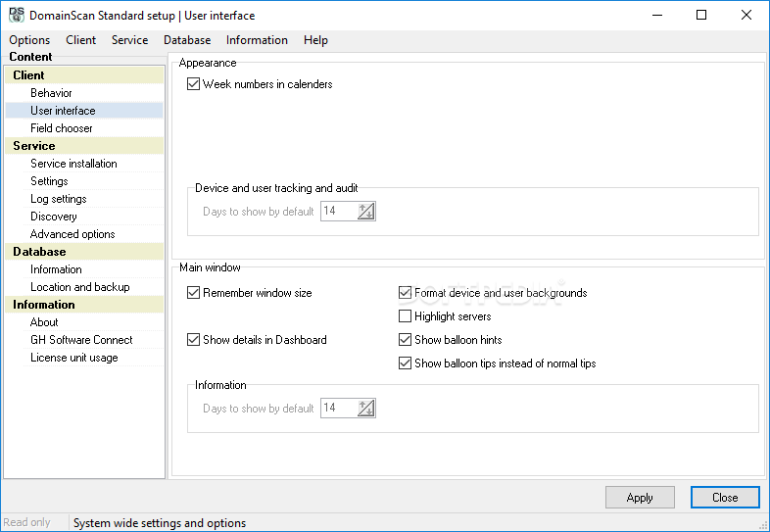Click System wide settings status text
The width and height of the screenshot is (770, 532).
point(160,523)
